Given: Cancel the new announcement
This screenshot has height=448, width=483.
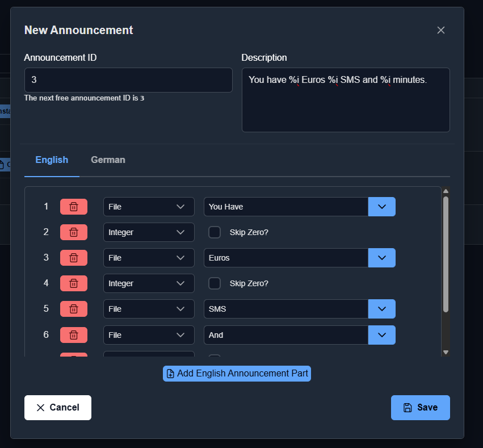Looking at the screenshot, I should point(58,408).
